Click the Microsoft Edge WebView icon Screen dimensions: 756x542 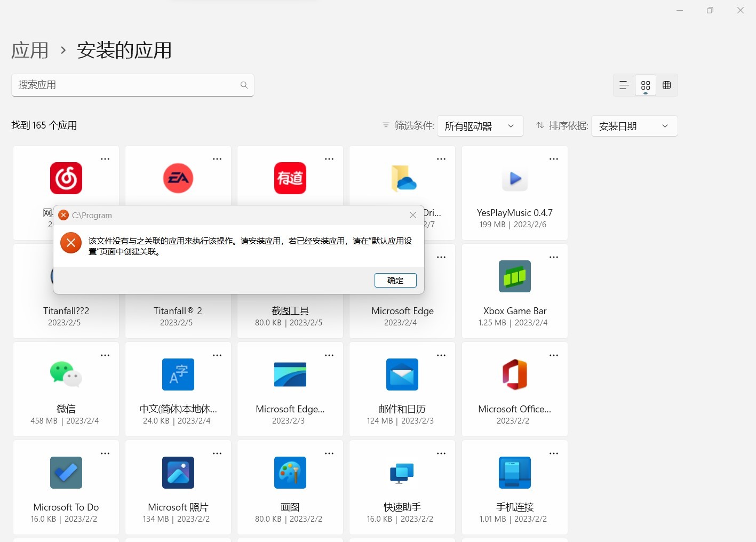tap(290, 374)
